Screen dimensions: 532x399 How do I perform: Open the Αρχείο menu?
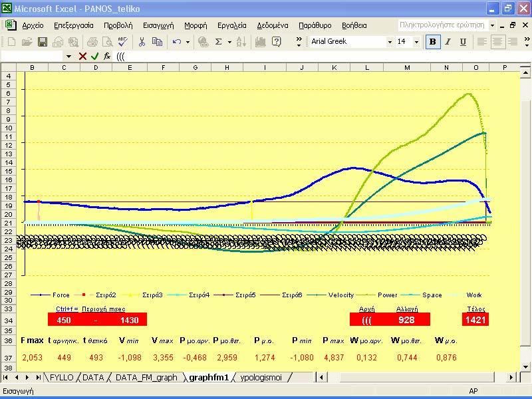click(x=33, y=25)
